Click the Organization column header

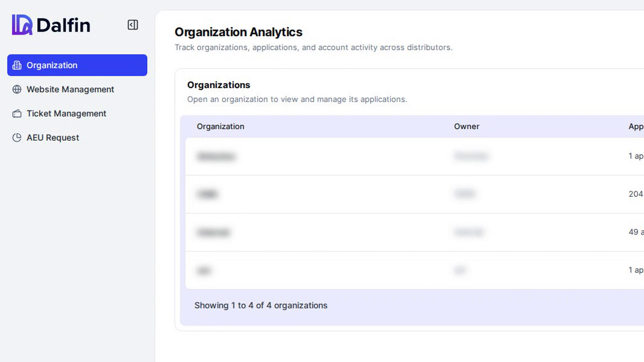point(220,126)
